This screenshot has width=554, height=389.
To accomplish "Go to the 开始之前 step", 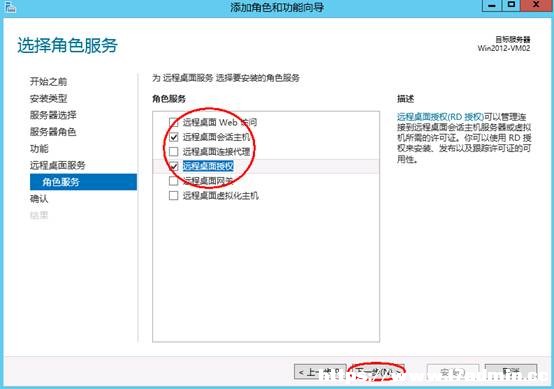I will (48, 82).
